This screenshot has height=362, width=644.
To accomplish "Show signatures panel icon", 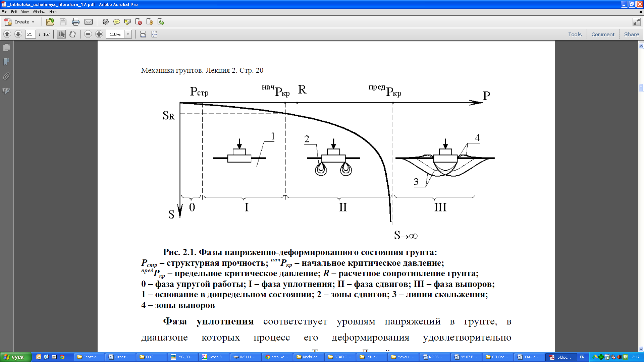I will pos(6,91).
